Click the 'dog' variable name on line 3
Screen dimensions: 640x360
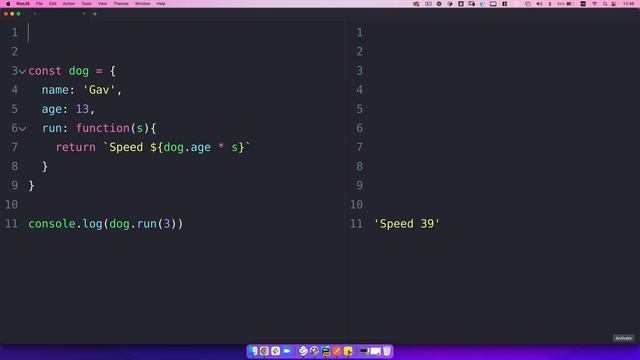point(78,71)
